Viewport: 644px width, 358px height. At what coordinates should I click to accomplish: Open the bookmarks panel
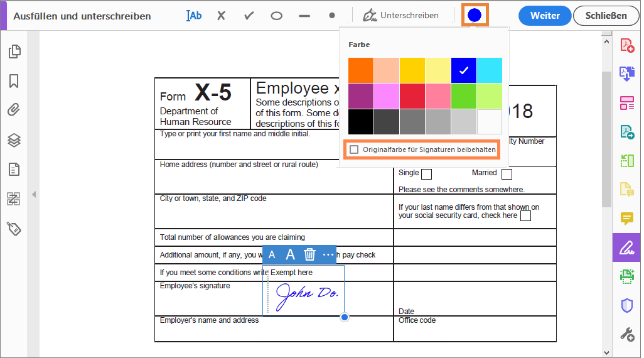[14, 81]
